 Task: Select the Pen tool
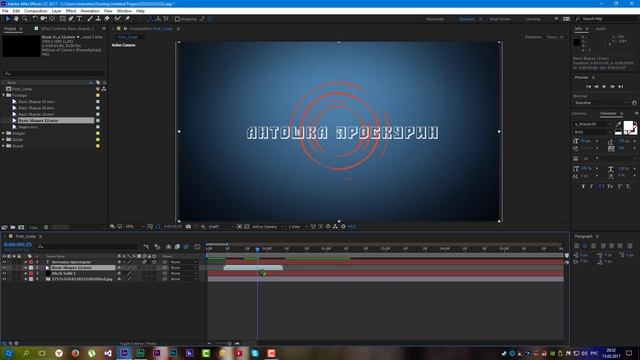(71, 19)
